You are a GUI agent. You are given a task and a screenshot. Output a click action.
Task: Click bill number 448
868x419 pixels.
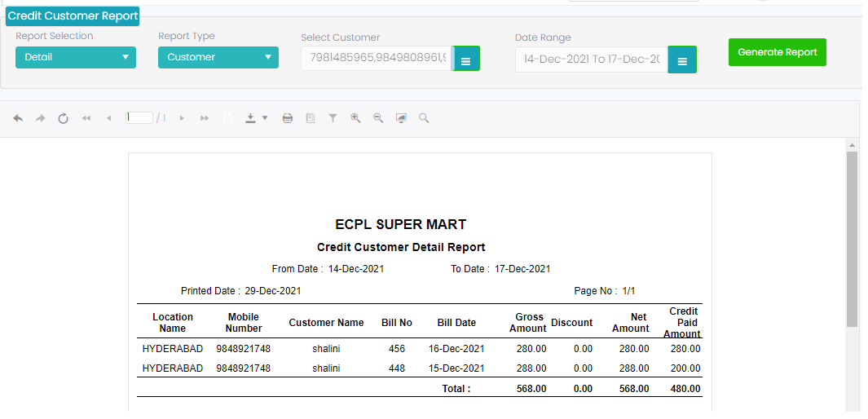click(x=397, y=368)
